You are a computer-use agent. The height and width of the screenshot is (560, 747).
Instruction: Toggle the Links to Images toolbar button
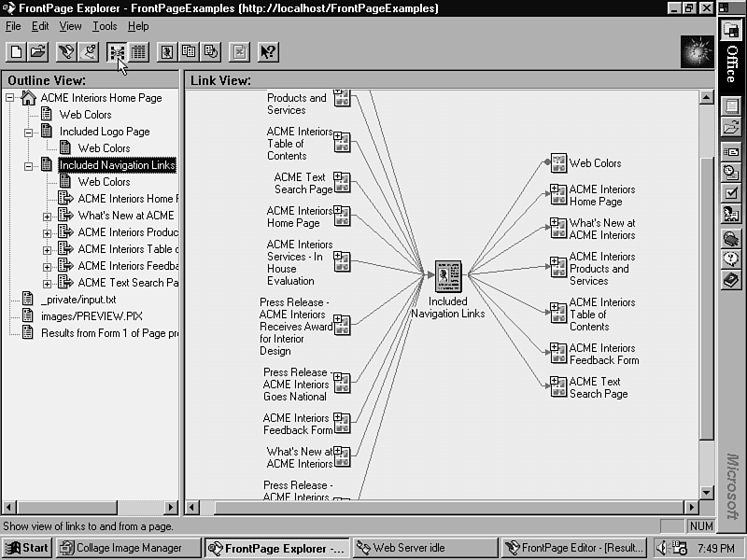click(166, 52)
